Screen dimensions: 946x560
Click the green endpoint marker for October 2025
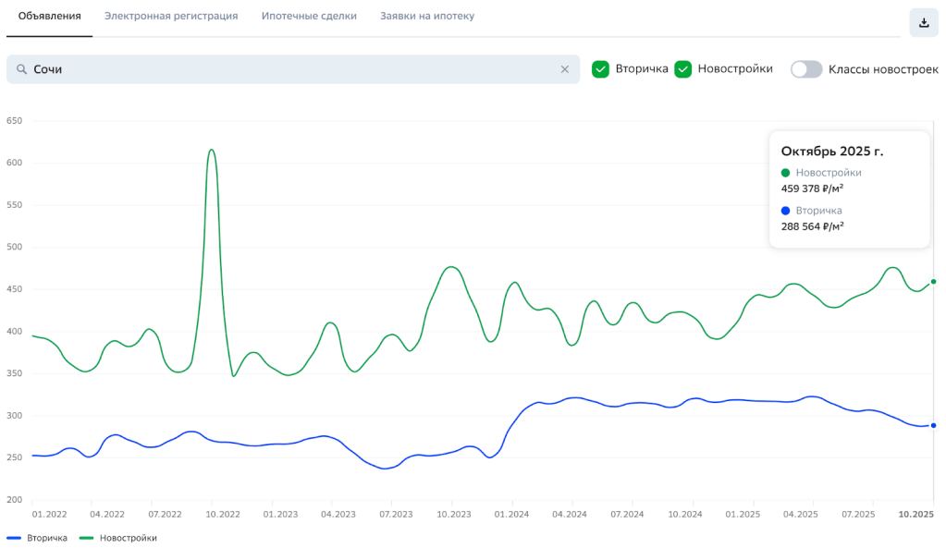[933, 282]
